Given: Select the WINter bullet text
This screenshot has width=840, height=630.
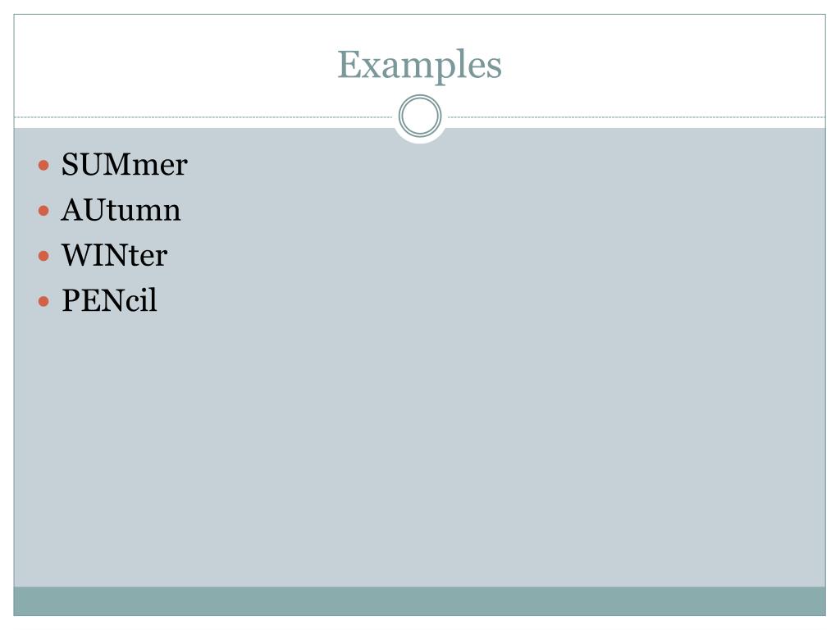Looking at the screenshot, I should [x=115, y=256].
